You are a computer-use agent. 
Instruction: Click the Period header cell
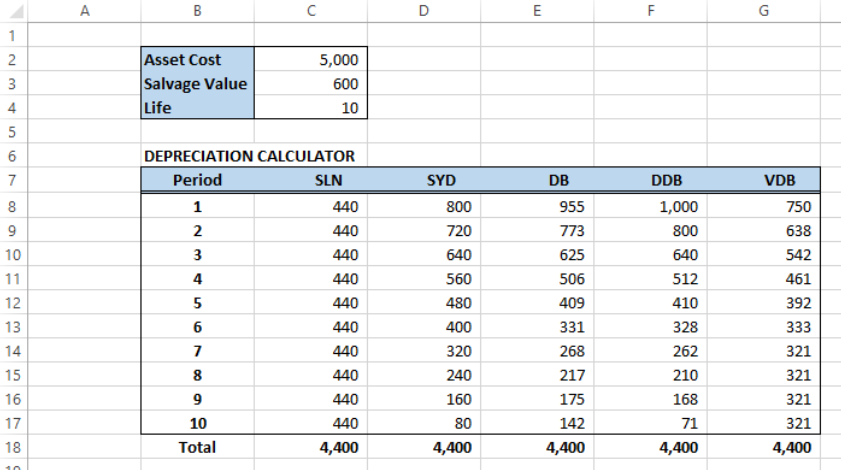tap(197, 180)
